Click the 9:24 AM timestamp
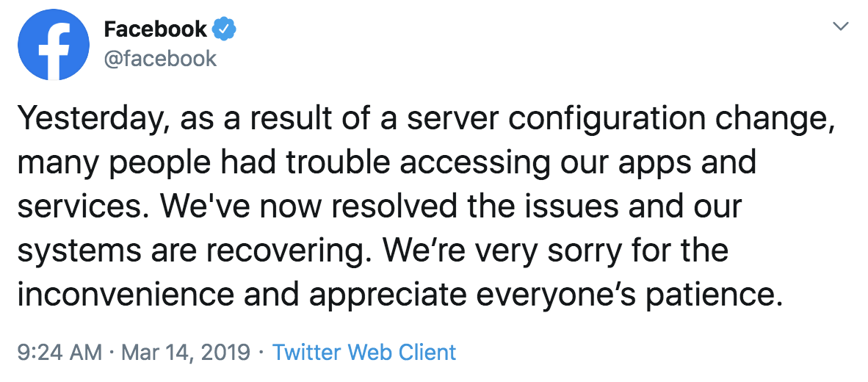Image resolution: width=868 pixels, height=382 pixels. 59,352
